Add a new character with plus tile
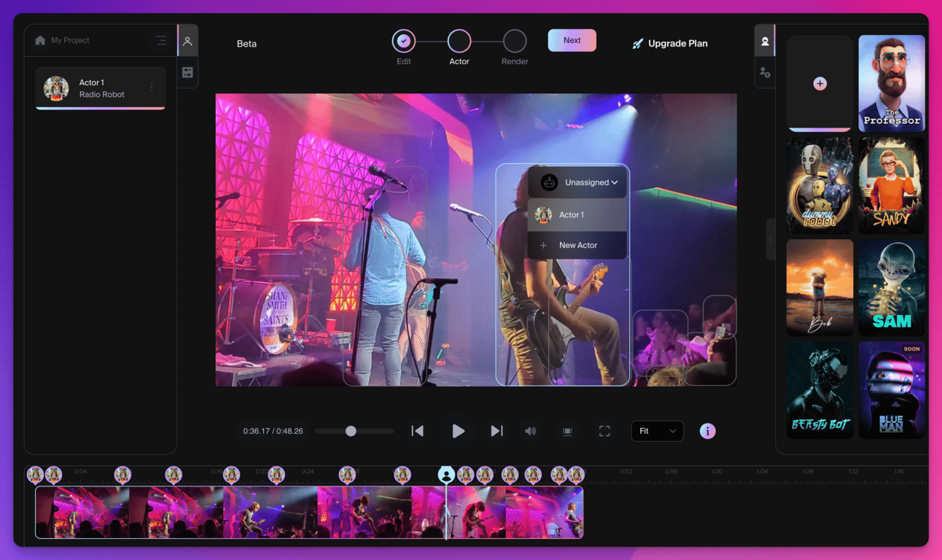Screen dimensions: 942x560 click(820, 84)
